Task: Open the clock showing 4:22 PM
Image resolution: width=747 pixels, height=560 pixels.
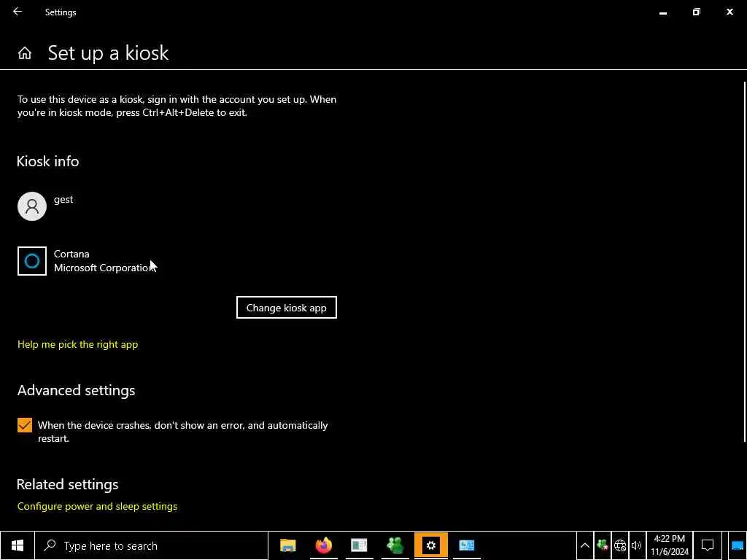Action: tap(670, 545)
